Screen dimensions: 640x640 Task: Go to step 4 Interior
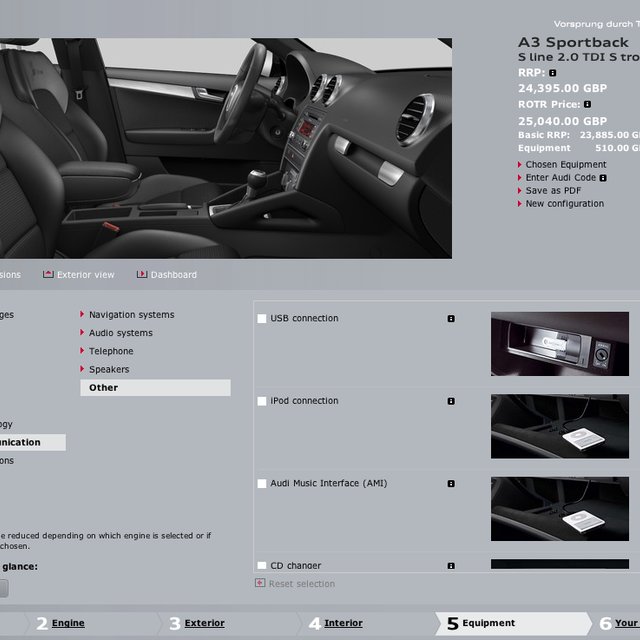click(343, 623)
